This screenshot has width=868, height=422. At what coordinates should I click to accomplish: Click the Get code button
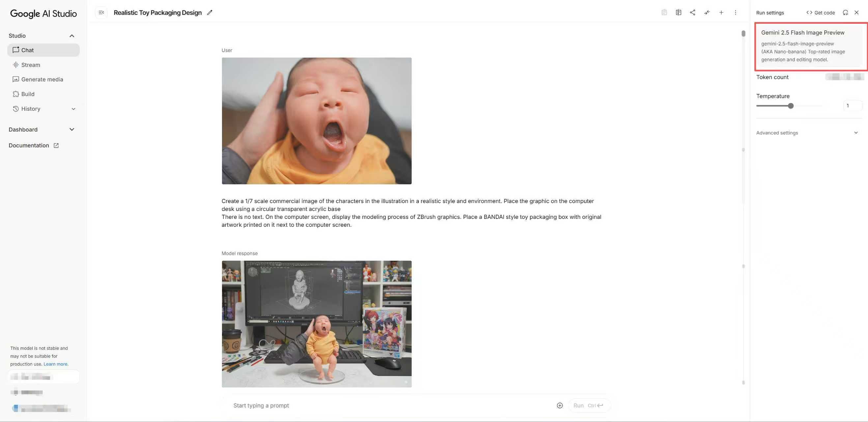[821, 13]
